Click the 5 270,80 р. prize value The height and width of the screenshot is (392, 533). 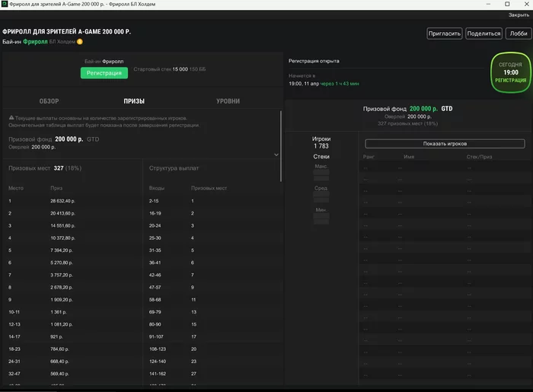click(x=62, y=263)
